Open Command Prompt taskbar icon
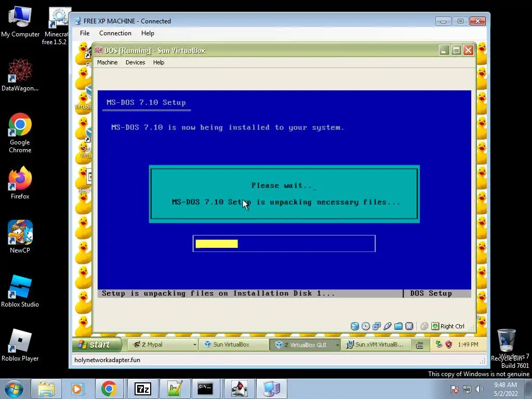 [x=206, y=389]
